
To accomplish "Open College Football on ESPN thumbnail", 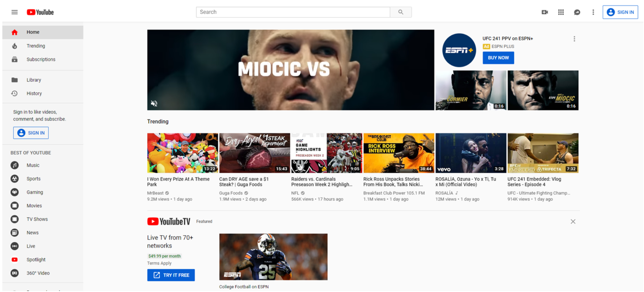I will [273, 257].
